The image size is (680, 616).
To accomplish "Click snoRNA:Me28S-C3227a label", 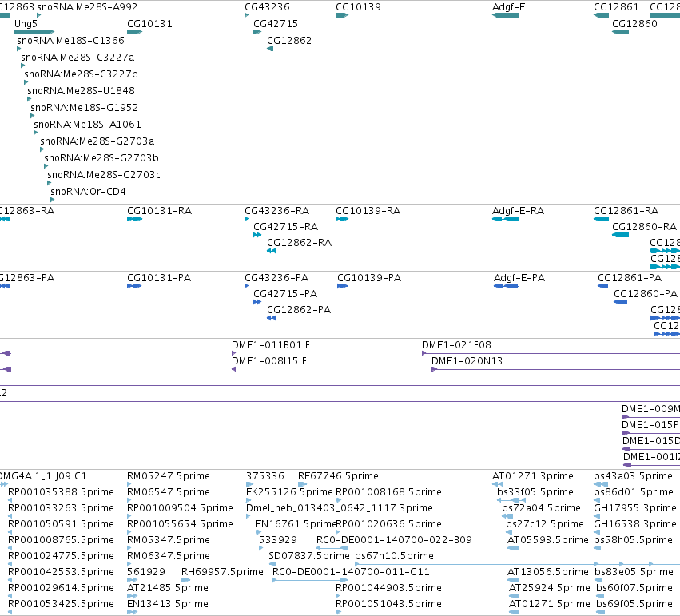I will pyautogui.click(x=78, y=58).
